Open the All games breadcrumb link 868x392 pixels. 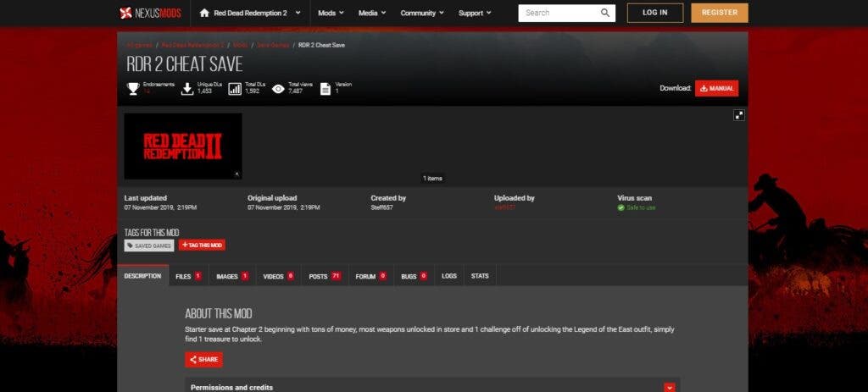(x=139, y=45)
